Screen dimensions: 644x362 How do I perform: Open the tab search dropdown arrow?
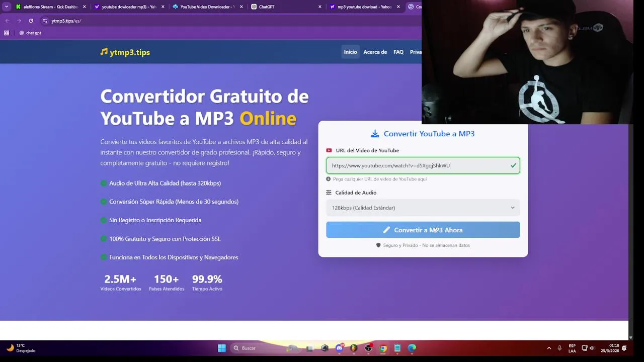click(7, 7)
